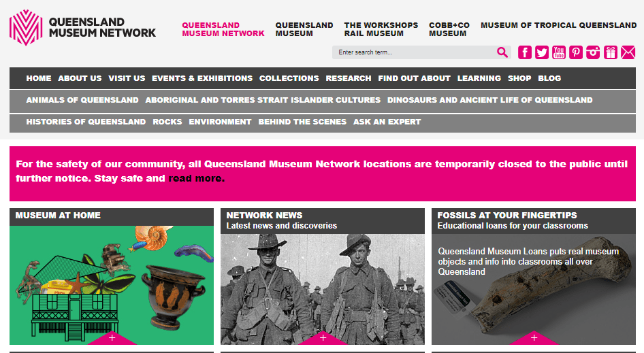The height and width of the screenshot is (353, 644).
Task: Click the gift box icon
Action: pos(611,52)
